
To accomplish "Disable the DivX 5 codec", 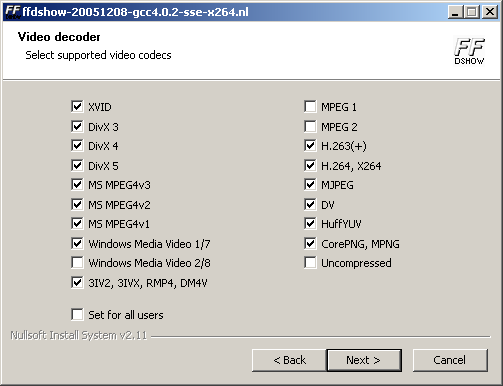I will coord(77,165).
